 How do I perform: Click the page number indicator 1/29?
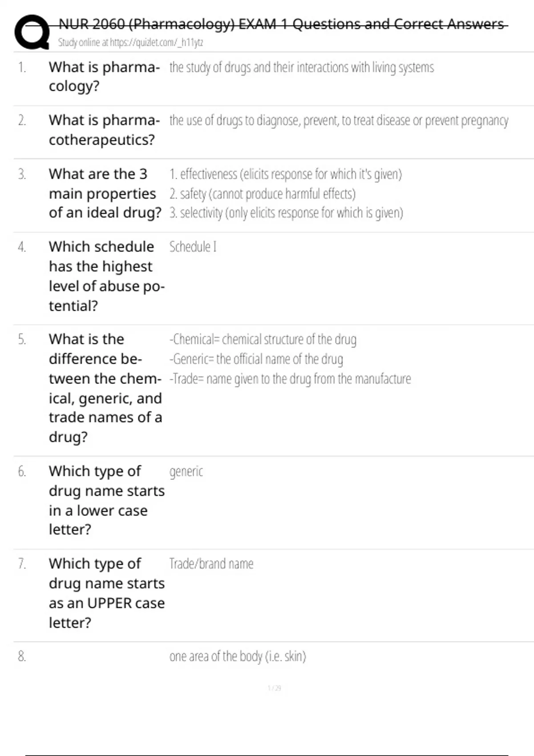click(274, 688)
